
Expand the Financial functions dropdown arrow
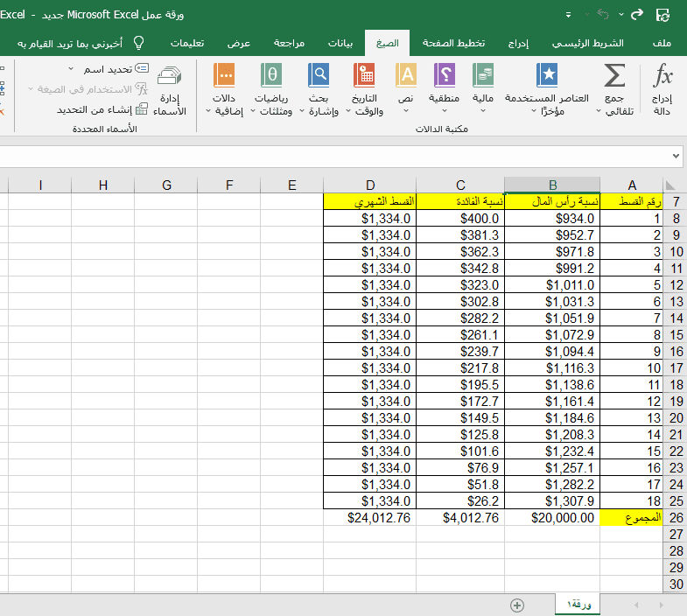click(483, 111)
